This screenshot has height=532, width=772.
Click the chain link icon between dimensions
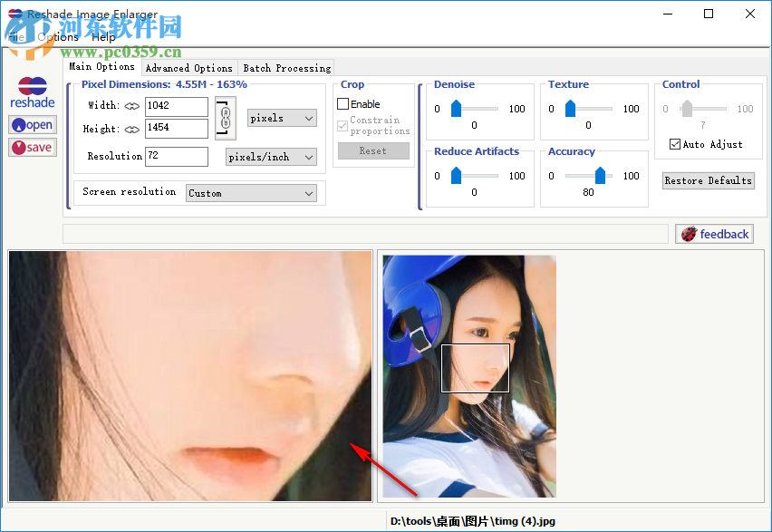225,120
